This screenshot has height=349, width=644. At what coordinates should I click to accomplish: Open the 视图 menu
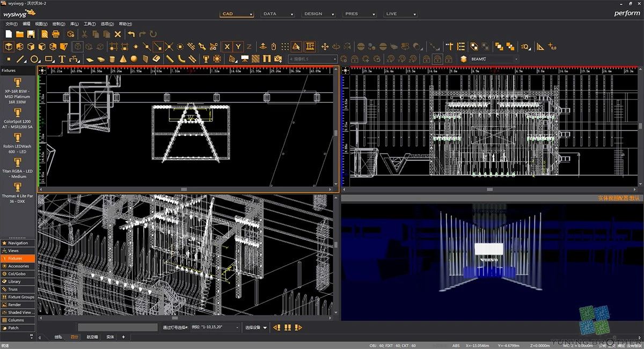[42, 24]
